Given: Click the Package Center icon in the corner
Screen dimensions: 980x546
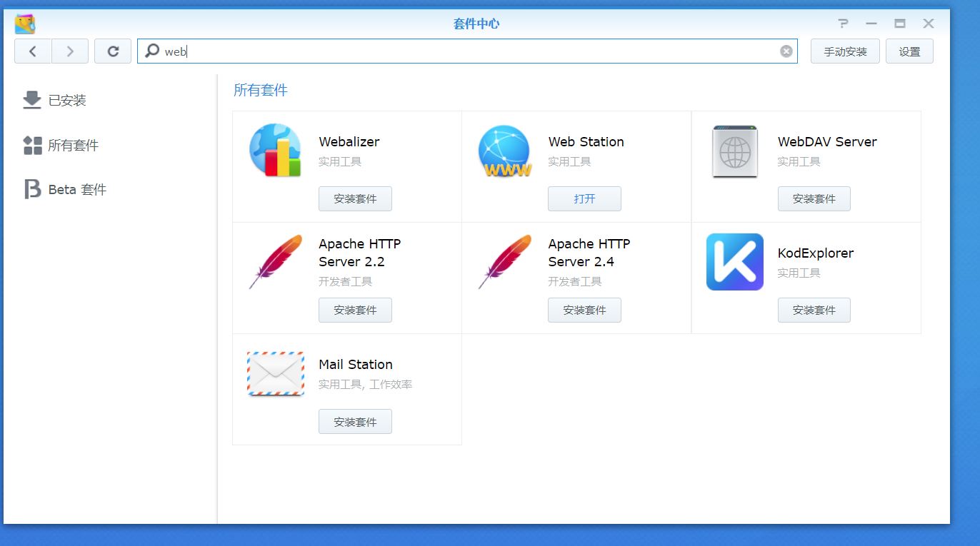Looking at the screenshot, I should [x=24, y=21].
